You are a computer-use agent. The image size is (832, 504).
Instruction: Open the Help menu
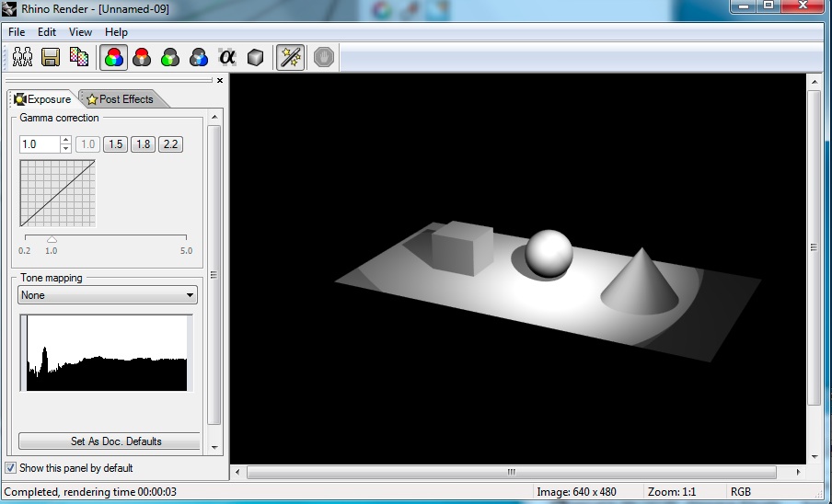116,32
